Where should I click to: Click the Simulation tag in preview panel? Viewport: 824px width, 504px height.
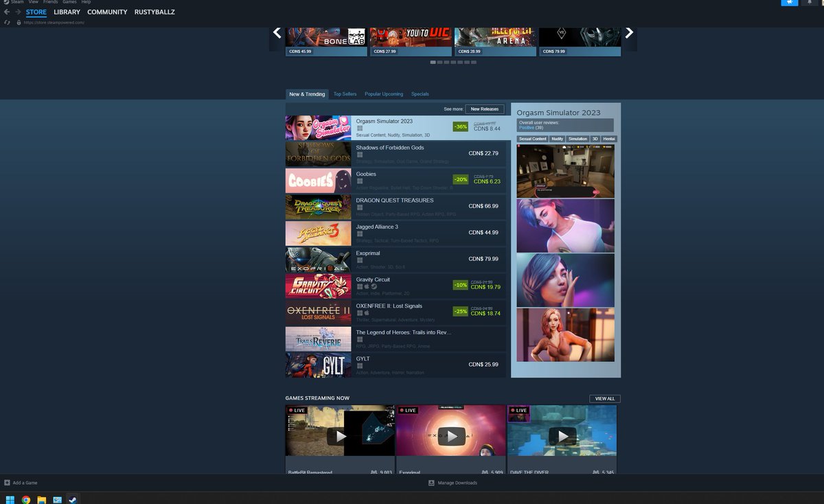click(x=578, y=139)
